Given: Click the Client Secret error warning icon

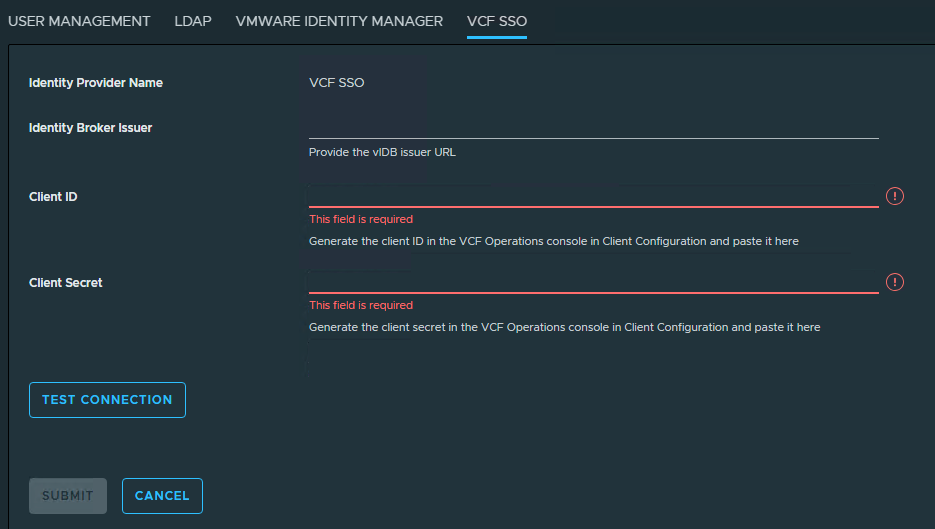Looking at the screenshot, I should (894, 282).
